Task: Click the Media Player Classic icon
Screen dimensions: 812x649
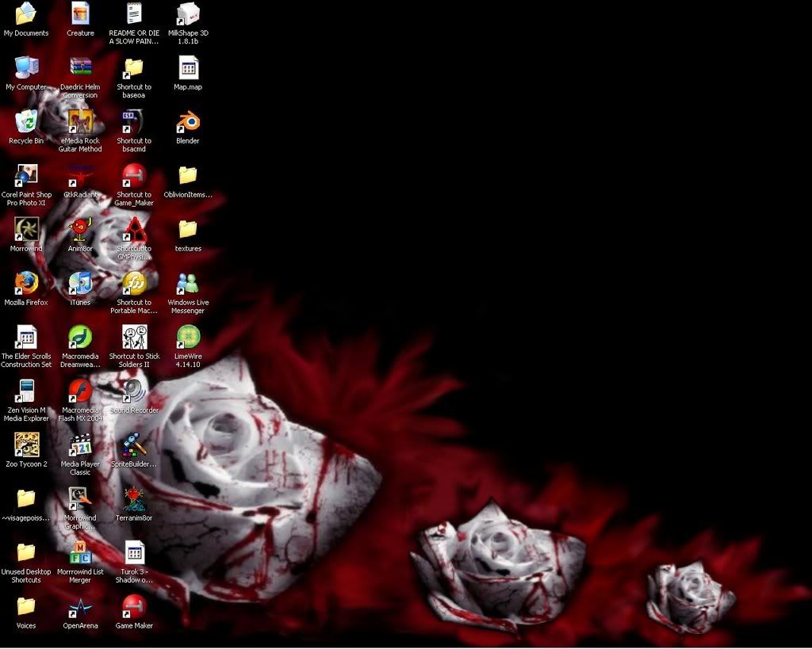Action: click(80, 445)
